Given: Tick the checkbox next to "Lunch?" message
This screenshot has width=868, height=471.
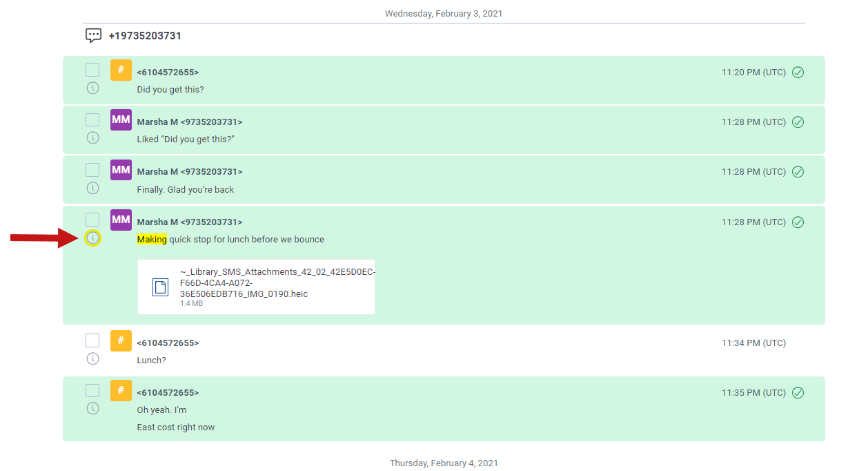Looking at the screenshot, I should (x=92, y=340).
